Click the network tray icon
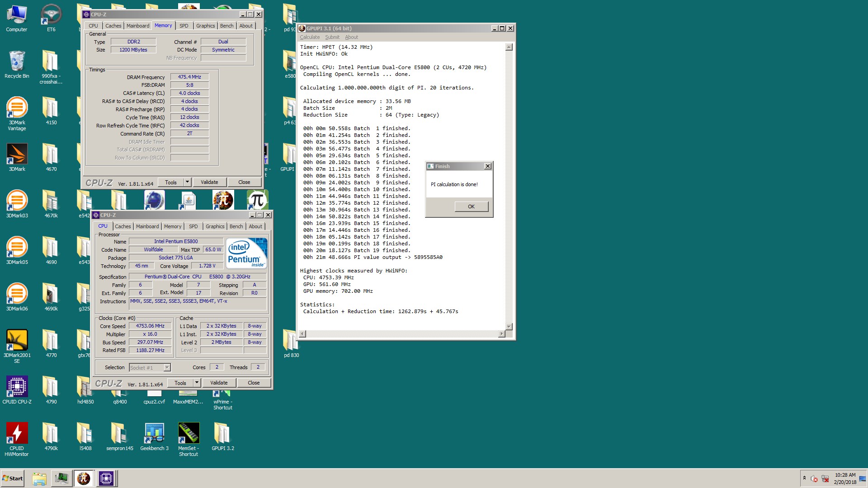This screenshot has height=488, width=868. click(x=825, y=479)
